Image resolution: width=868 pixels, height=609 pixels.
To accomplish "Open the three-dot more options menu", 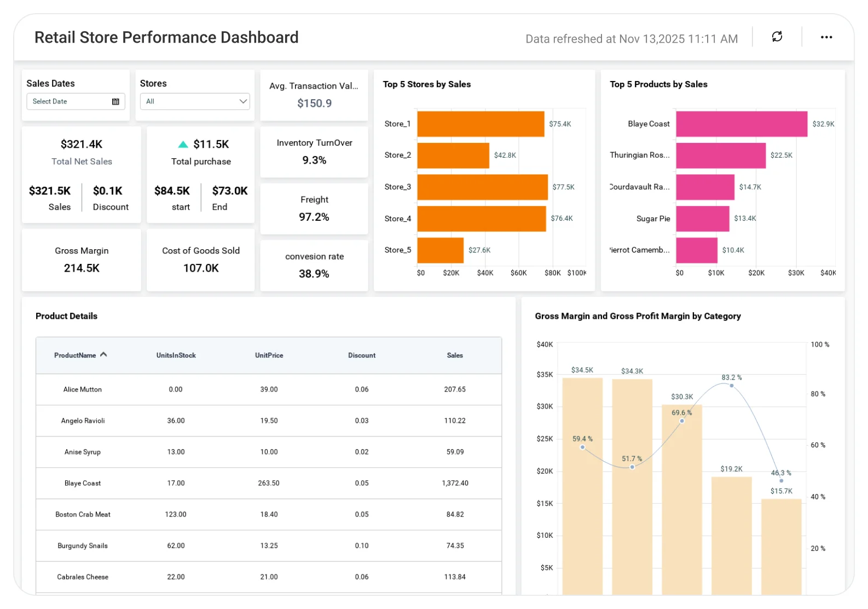I will pos(826,37).
